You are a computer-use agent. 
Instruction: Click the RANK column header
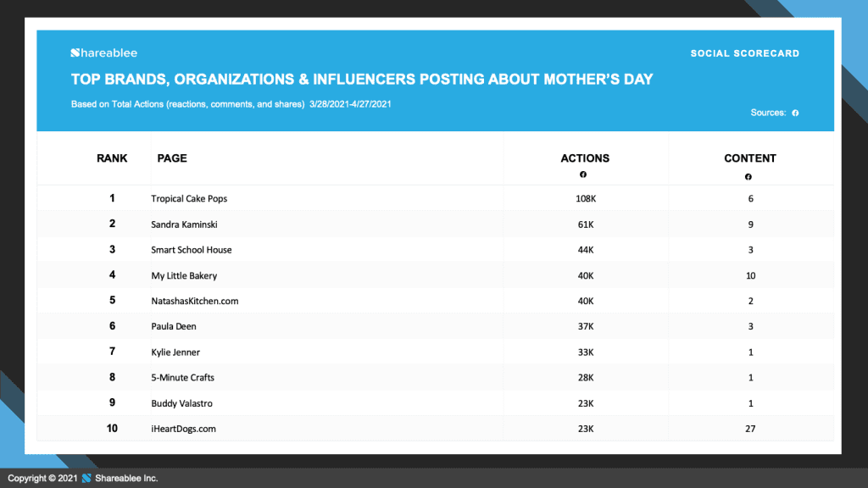[112, 158]
